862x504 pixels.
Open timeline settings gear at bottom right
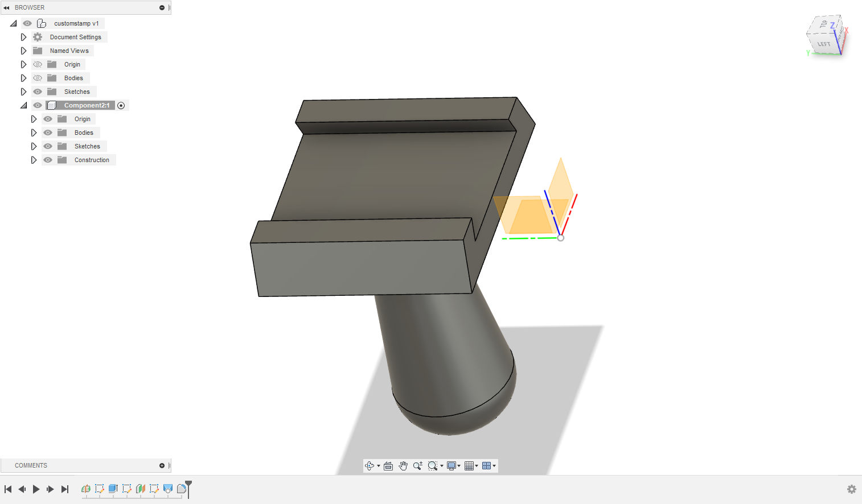click(852, 489)
